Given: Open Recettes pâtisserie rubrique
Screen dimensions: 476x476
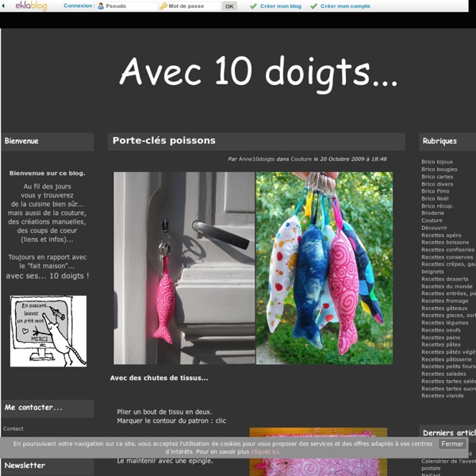Looking at the screenshot, I should point(447,359).
